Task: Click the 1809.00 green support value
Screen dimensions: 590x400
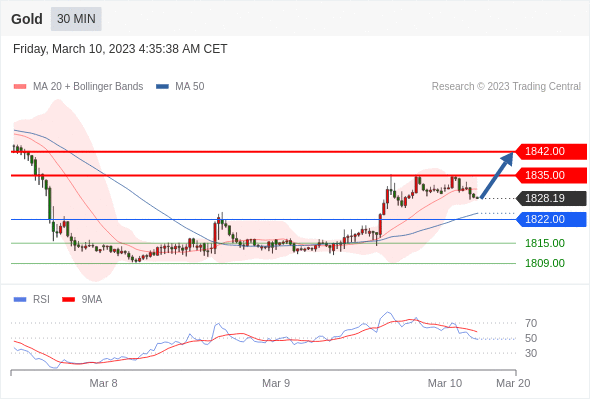Action: (x=545, y=263)
